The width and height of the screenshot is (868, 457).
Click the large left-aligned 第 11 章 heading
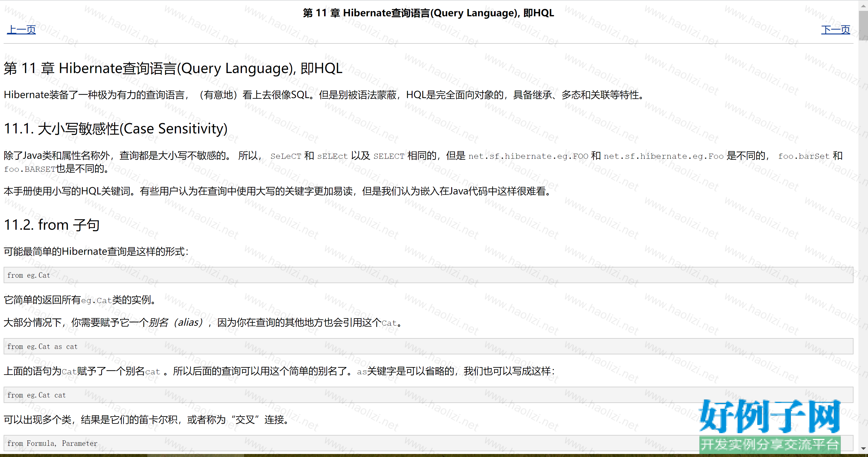tap(172, 68)
